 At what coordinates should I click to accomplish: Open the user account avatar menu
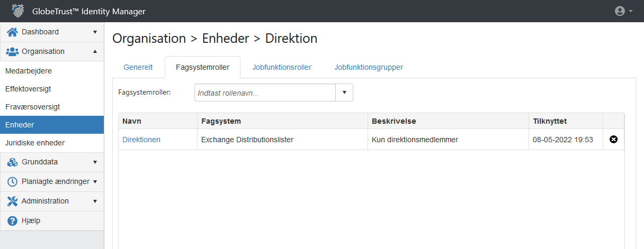coord(624,11)
